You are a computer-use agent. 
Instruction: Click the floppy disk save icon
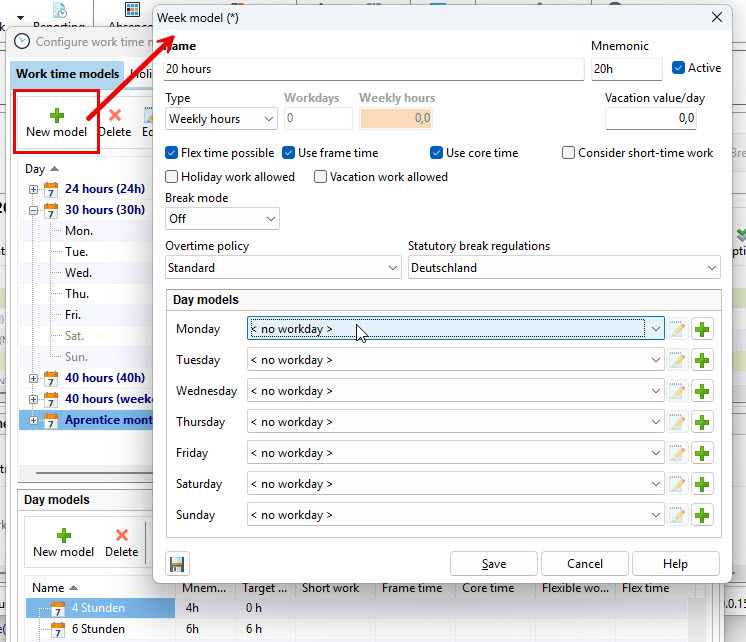177,564
